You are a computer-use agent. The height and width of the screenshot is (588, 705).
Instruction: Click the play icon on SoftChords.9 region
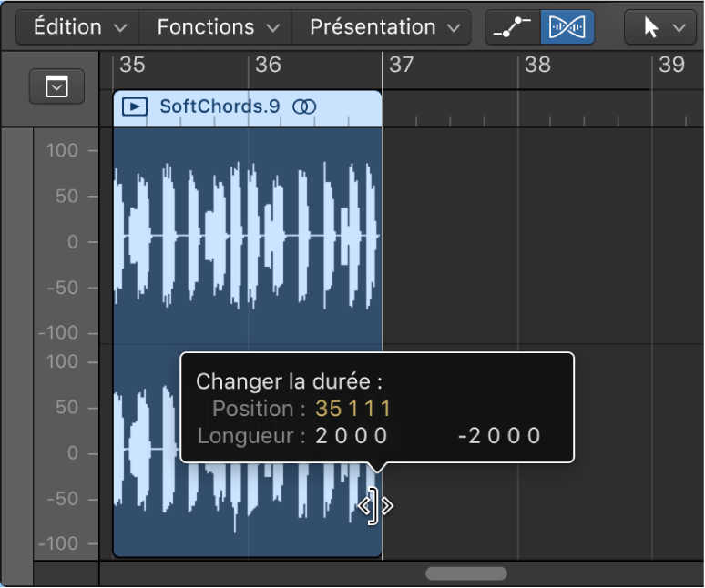tap(135, 106)
